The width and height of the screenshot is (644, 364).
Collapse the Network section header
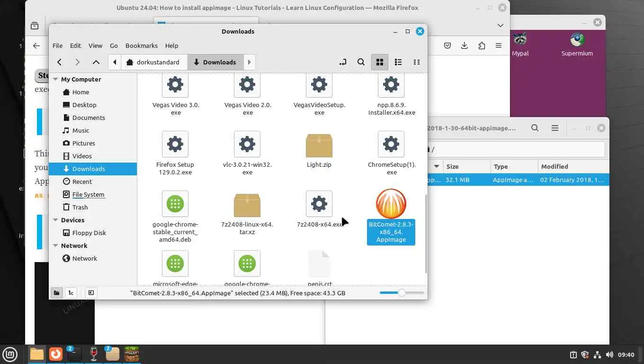tap(56, 246)
